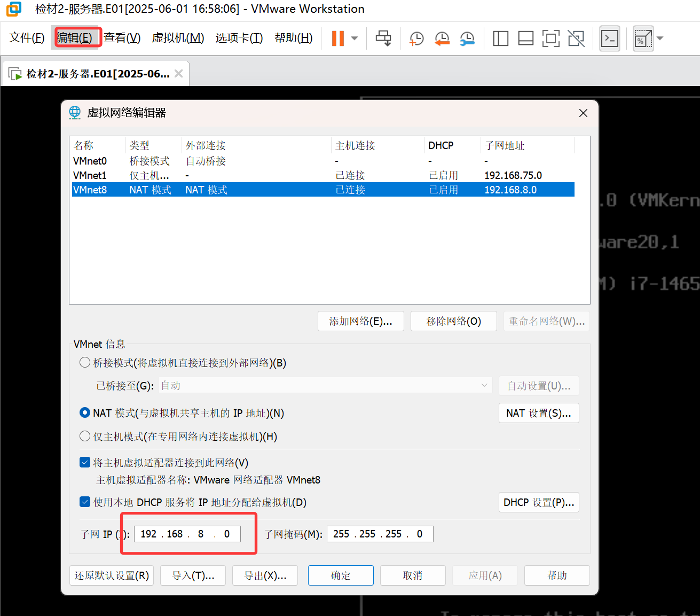The width and height of the screenshot is (700, 616).
Task: Select the 仅主机模式 radio button
Action: (85, 436)
